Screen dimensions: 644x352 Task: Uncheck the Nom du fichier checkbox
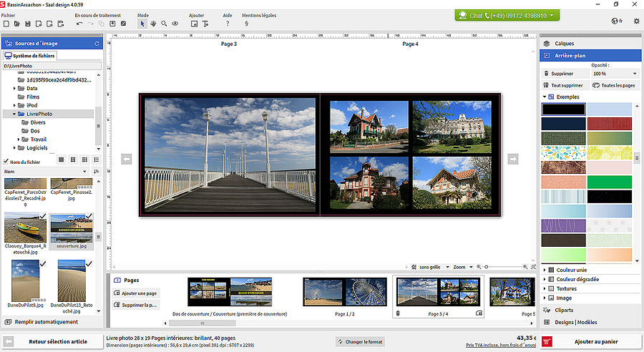[x=6, y=161]
